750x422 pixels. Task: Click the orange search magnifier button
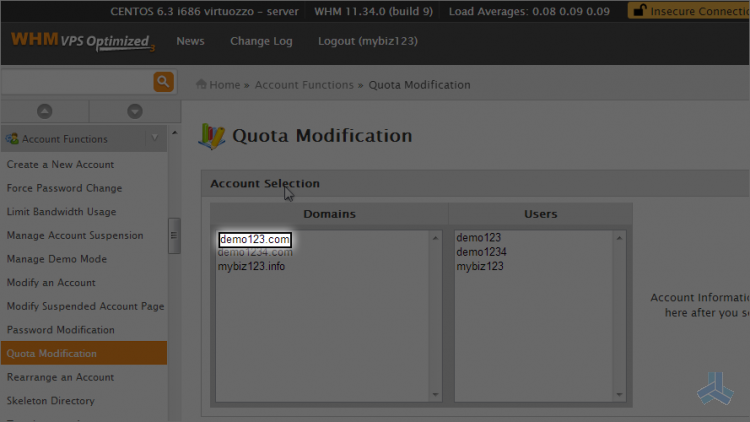coord(163,82)
